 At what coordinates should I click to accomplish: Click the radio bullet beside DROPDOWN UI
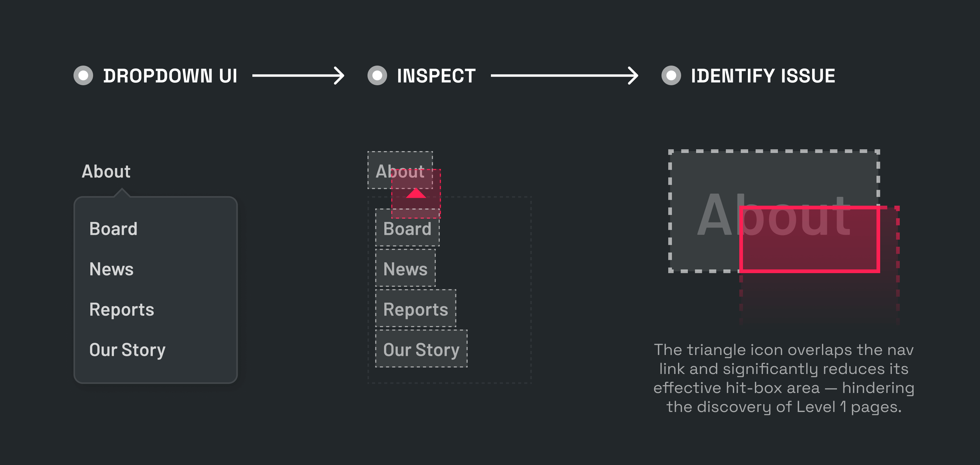[x=83, y=75]
